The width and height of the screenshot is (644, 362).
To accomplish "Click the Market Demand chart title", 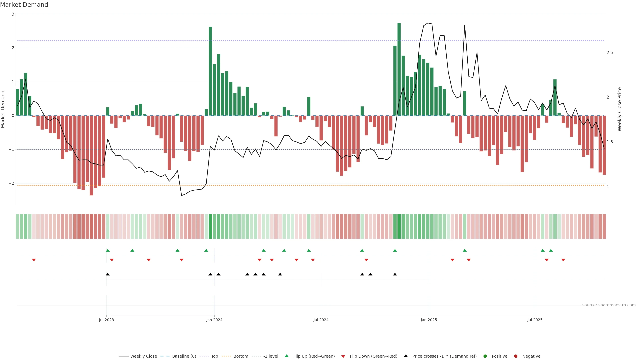I will [x=24, y=5].
